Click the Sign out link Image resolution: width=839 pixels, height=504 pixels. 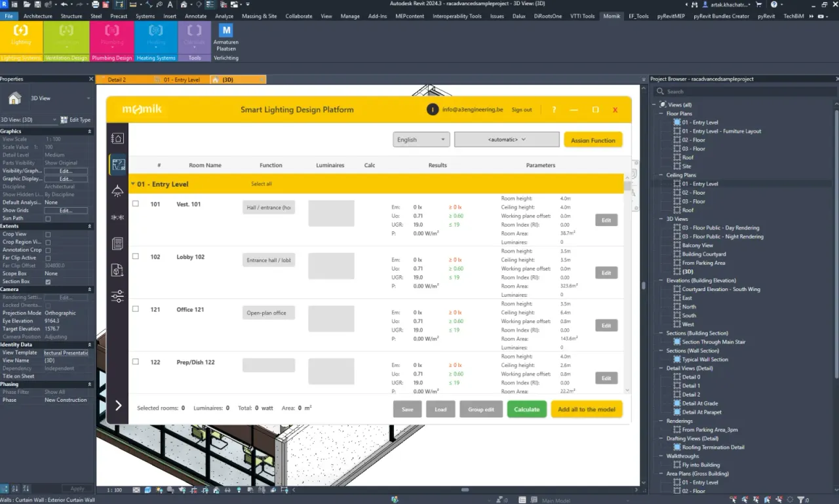(x=522, y=109)
